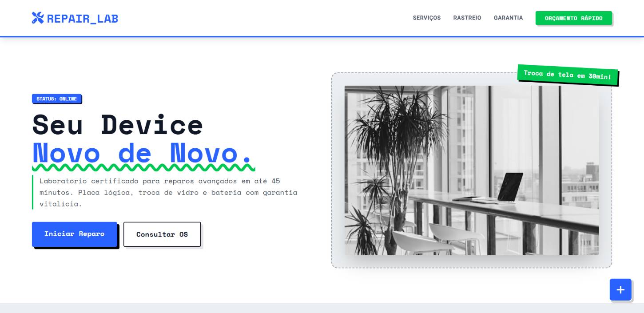Screen dimensions: 644x313
Task: Click the Consultar OS outlined button
Action: pyautogui.click(x=162, y=234)
